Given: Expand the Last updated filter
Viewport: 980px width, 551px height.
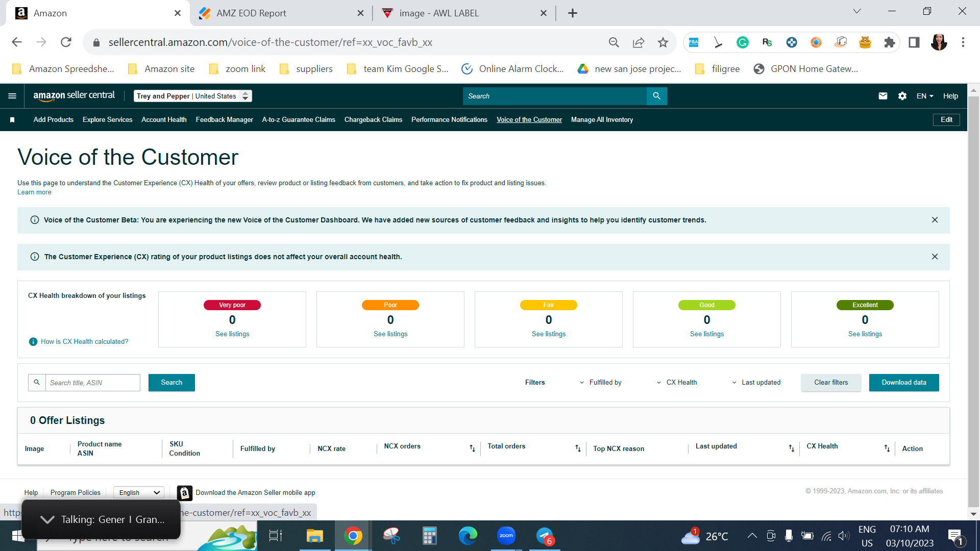Looking at the screenshot, I should 756,383.
